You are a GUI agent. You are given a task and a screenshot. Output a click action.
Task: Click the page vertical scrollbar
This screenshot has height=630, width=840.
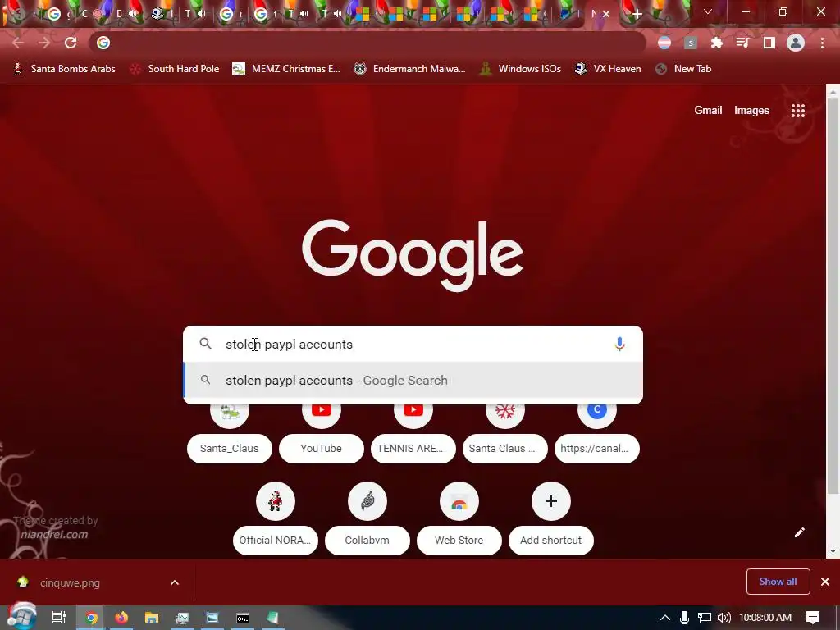click(x=832, y=295)
